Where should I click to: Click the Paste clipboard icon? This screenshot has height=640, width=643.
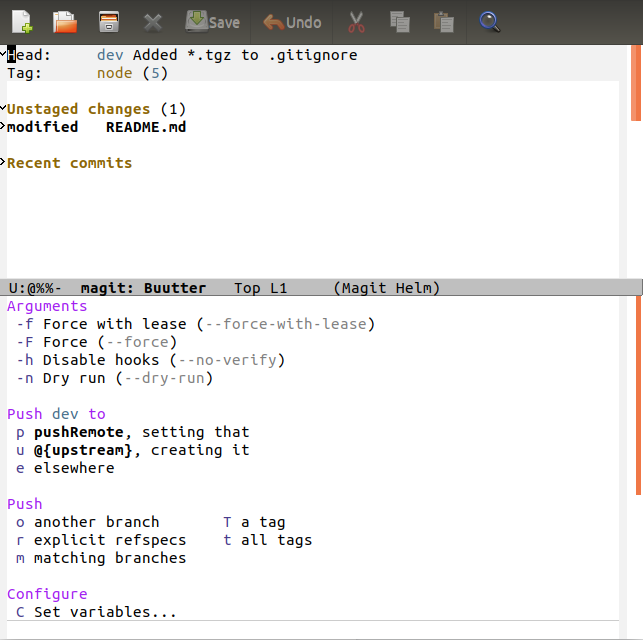coord(444,21)
